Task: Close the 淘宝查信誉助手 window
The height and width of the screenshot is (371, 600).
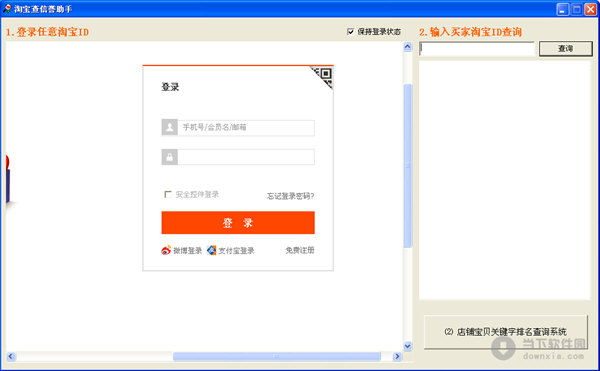Action: tap(590, 9)
